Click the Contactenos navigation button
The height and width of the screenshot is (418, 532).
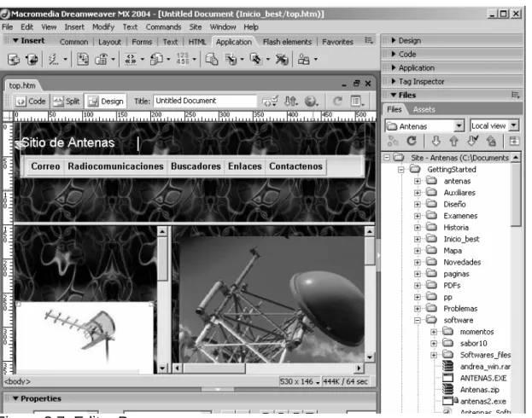coord(295,166)
